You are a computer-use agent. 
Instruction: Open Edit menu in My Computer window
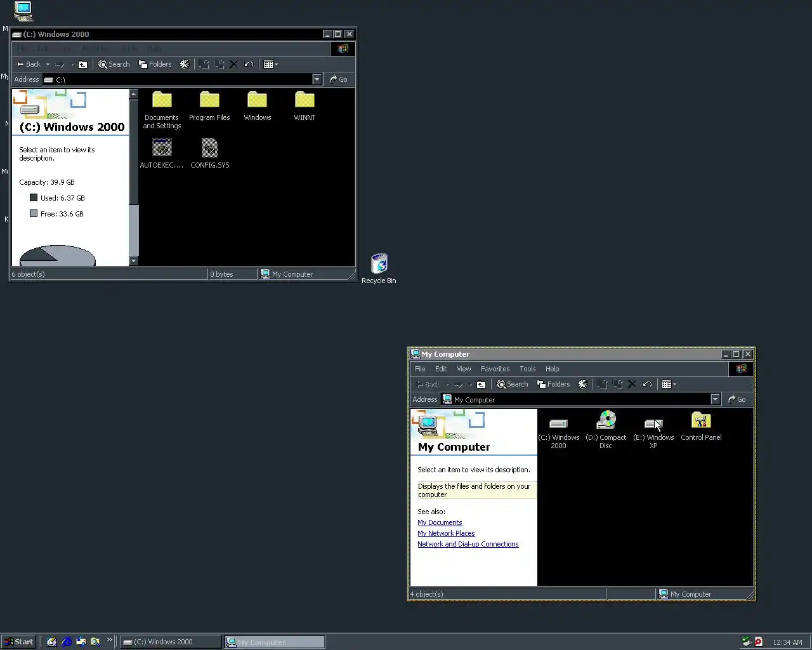[441, 369]
